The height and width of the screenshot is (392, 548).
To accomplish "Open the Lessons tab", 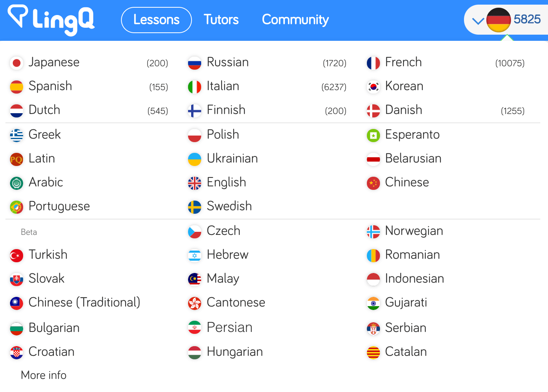I will click(x=156, y=20).
